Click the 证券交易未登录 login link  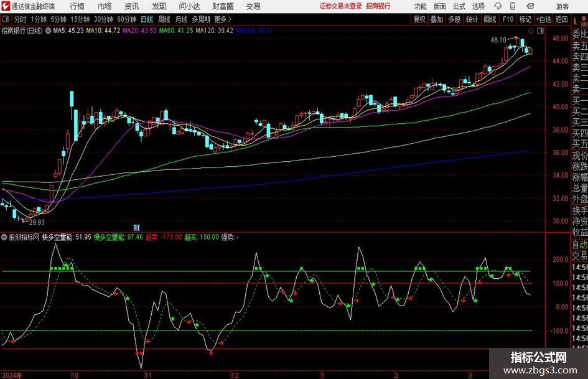340,6
